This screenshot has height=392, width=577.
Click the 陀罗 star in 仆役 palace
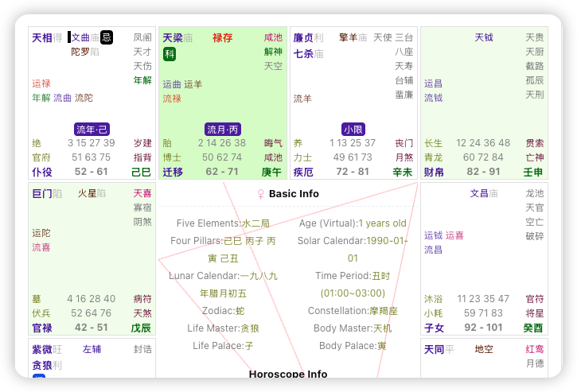pyautogui.click(x=80, y=52)
